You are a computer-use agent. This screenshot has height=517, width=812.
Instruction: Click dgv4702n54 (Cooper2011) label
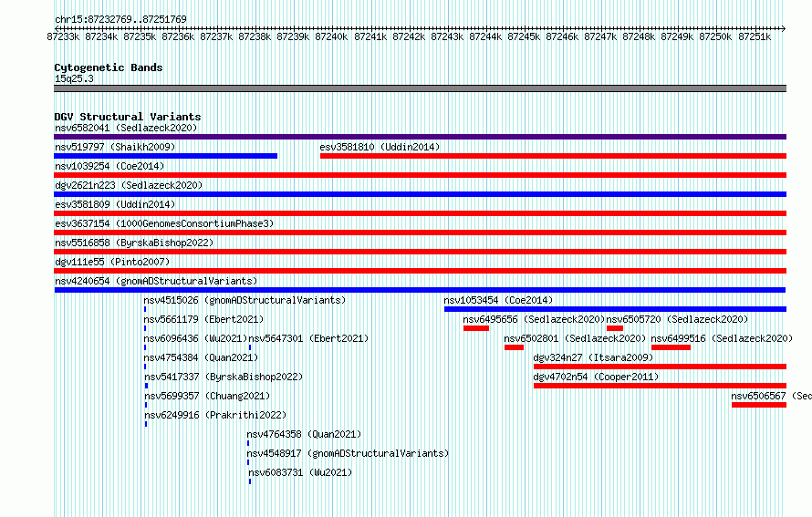[596, 377]
